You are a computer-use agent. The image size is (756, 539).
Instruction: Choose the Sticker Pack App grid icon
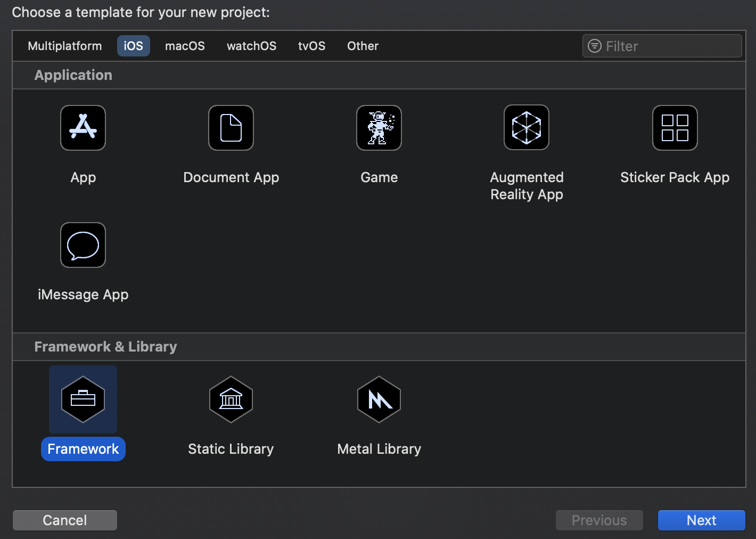coord(675,128)
